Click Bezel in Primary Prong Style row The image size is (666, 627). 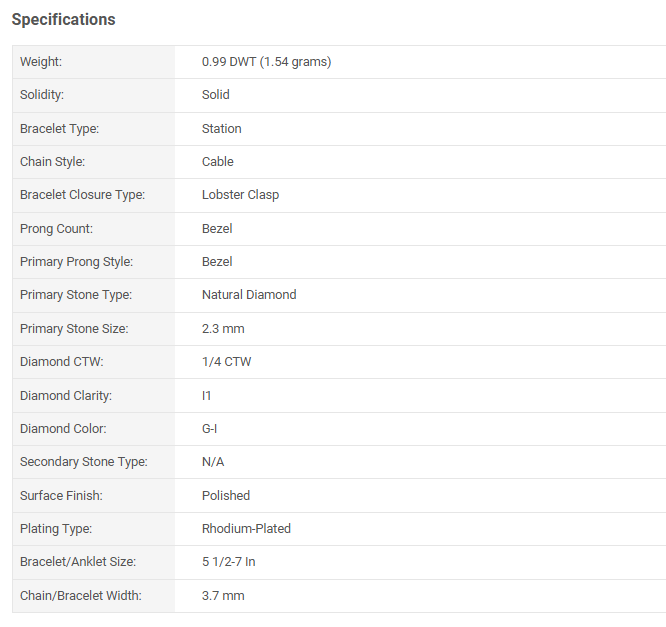point(217,262)
